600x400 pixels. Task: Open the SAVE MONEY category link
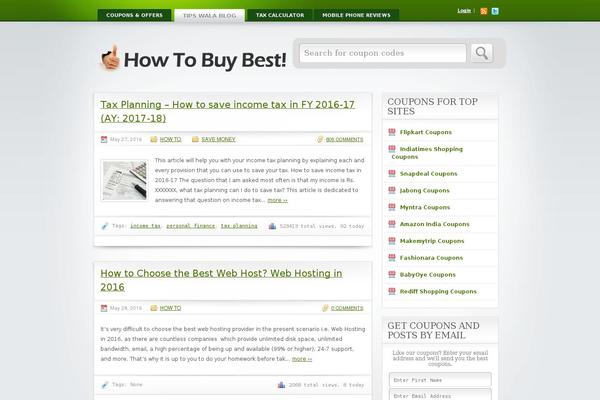[x=218, y=139]
